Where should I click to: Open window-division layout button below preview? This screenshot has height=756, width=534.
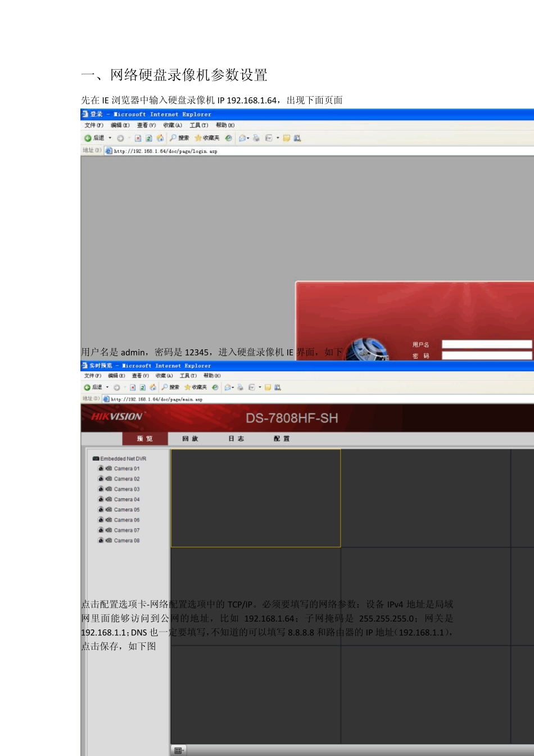pyautogui.click(x=179, y=750)
